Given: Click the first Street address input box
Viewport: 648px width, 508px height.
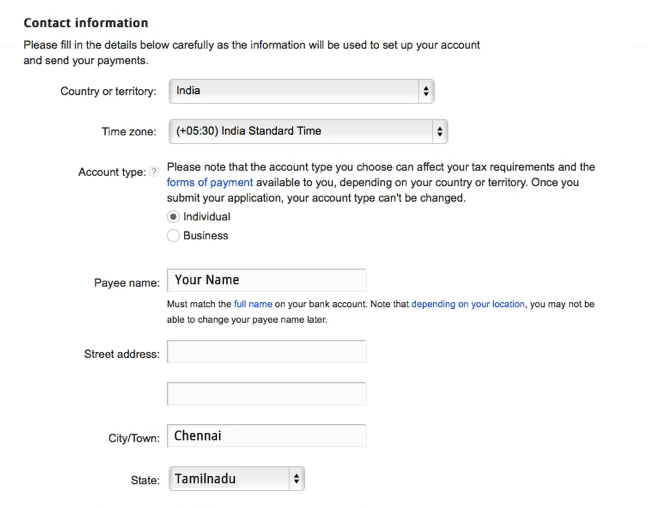Looking at the screenshot, I should [266, 352].
